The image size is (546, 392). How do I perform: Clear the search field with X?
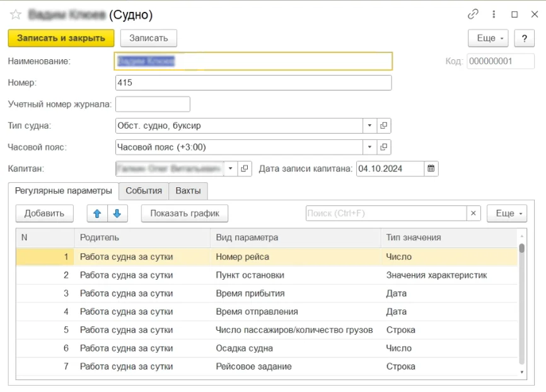click(x=474, y=213)
